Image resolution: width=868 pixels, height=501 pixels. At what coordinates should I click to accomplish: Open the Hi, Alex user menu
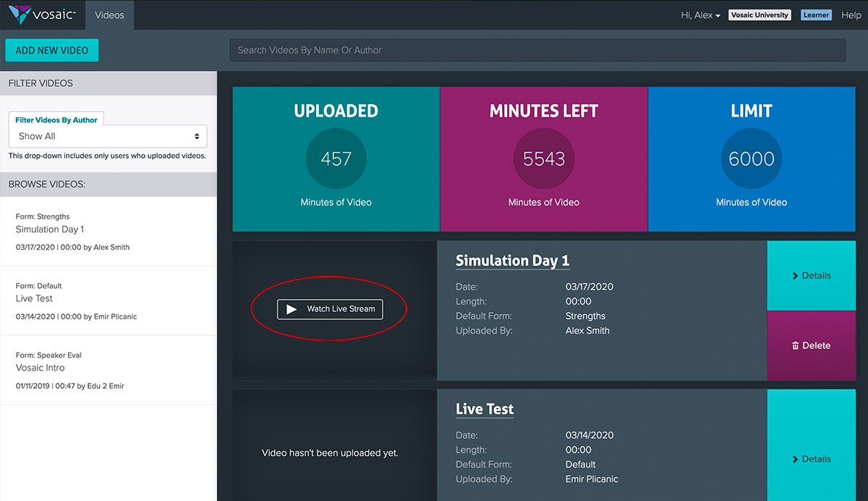[x=700, y=15]
